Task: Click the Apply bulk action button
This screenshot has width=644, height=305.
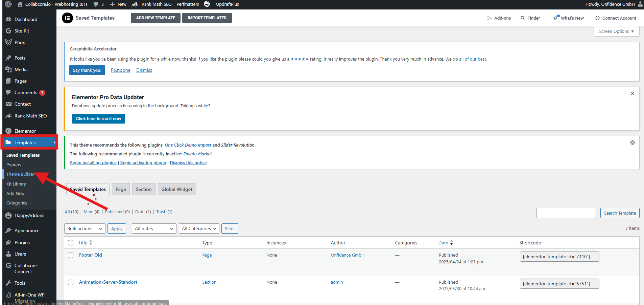Action: tap(117, 228)
